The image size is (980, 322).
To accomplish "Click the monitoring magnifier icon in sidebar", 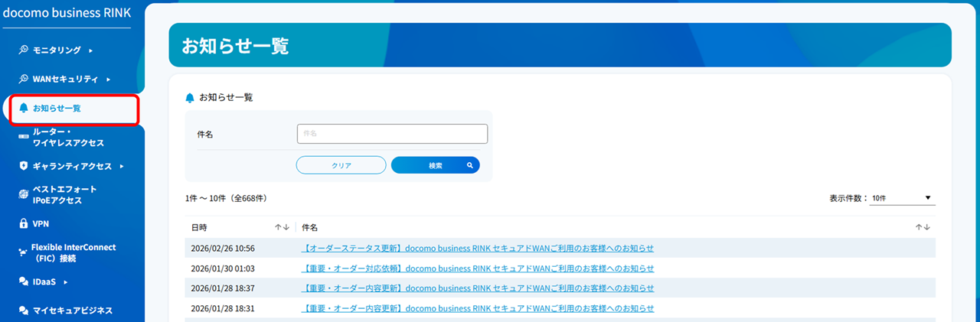I will tap(24, 50).
